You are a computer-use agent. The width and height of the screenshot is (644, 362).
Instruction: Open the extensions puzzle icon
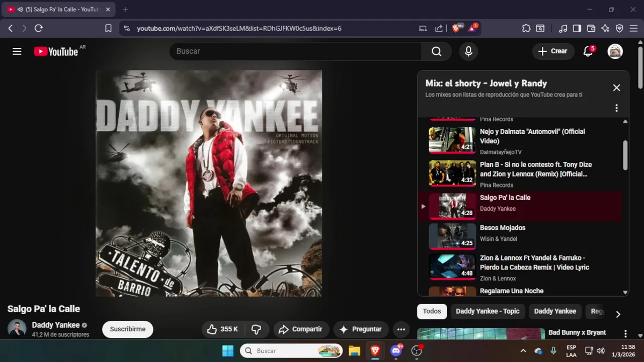(x=526, y=29)
